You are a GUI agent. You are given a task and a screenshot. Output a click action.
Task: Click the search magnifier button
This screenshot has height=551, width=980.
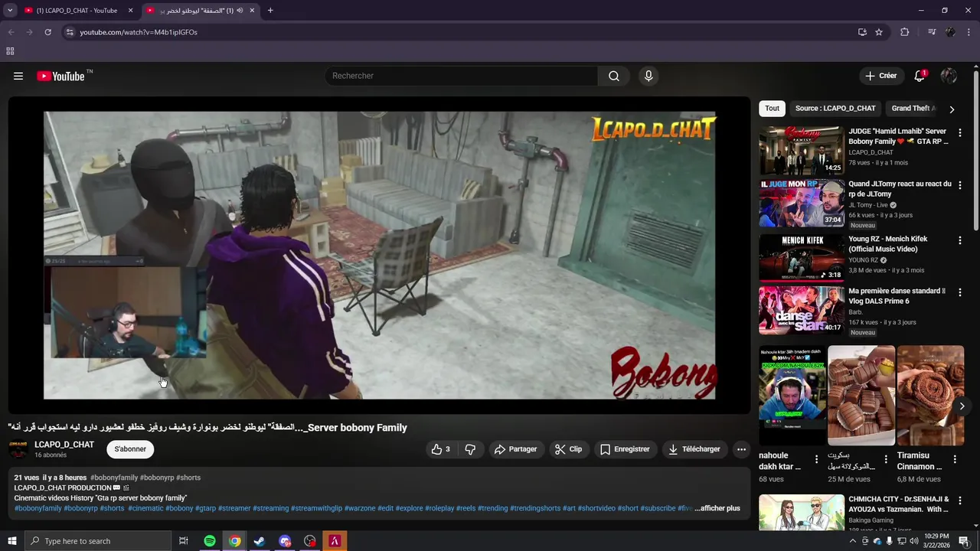click(613, 76)
